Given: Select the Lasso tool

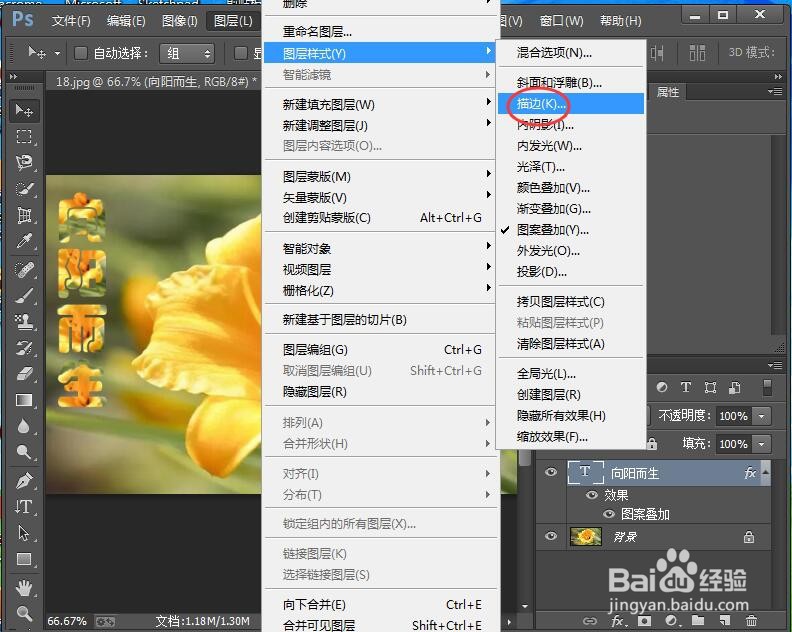Looking at the screenshot, I should pyautogui.click(x=24, y=163).
